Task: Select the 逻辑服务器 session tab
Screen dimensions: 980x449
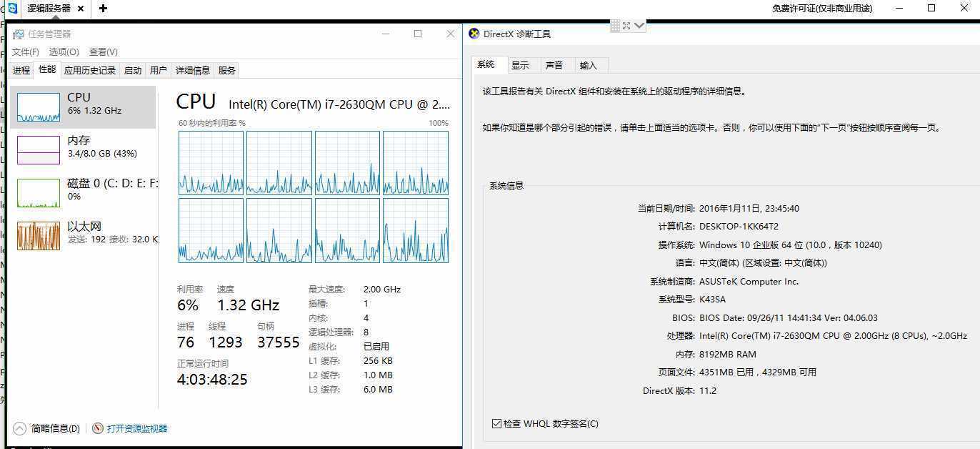Action: tap(49, 9)
